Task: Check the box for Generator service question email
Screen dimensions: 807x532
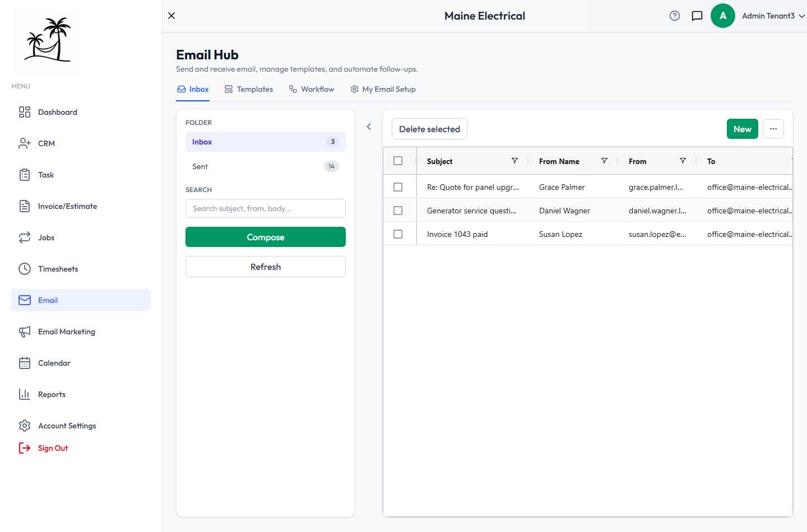Action: 398,211
